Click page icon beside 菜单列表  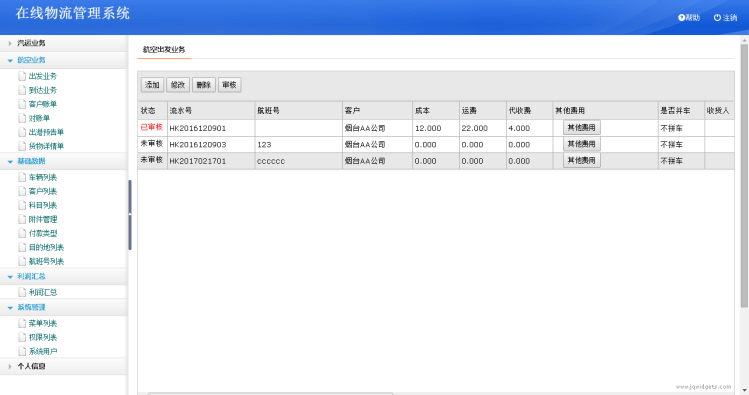[22, 323]
